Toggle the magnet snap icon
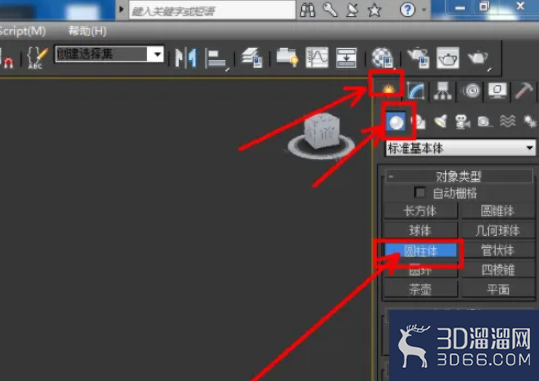 click(x=8, y=62)
